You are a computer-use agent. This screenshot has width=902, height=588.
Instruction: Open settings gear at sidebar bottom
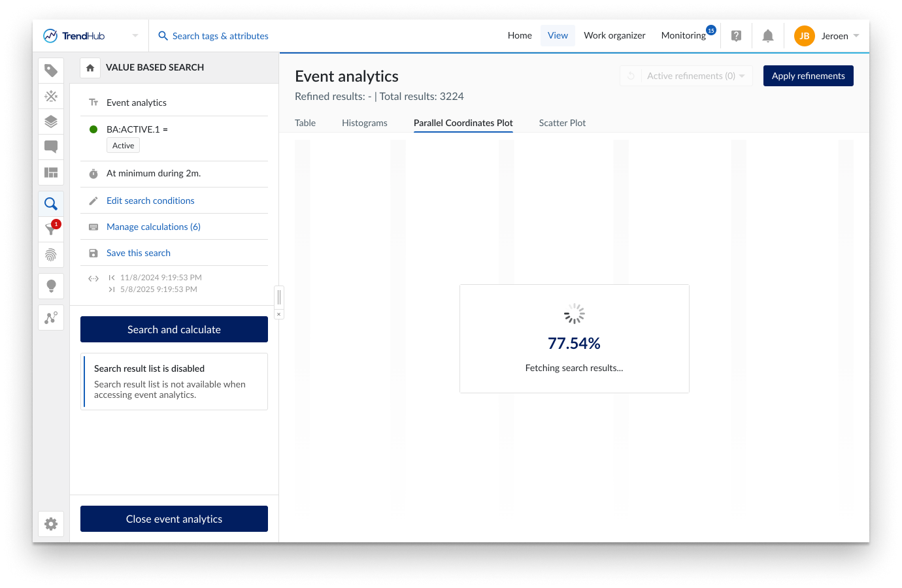pos(51,524)
